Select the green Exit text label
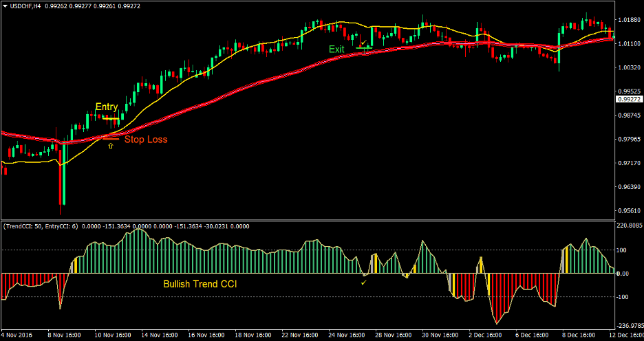The width and height of the screenshot is (644, 341). coord(336,49)
